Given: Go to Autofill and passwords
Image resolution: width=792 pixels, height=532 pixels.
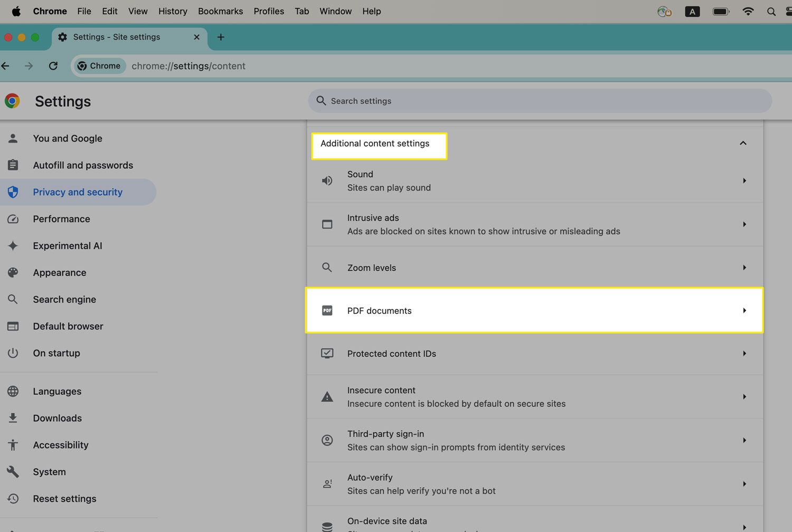Looking at the screenshot, I should click(83, 165).
